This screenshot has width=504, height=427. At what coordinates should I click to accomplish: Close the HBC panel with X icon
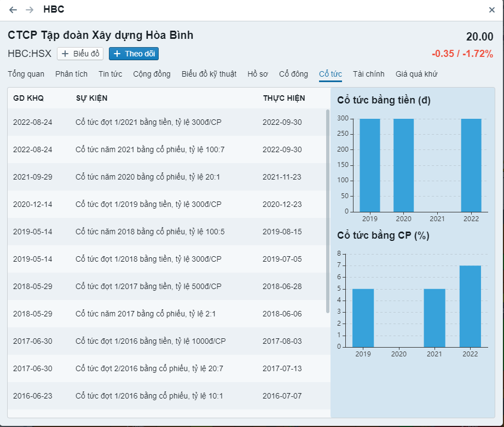(x=491, y=10)
